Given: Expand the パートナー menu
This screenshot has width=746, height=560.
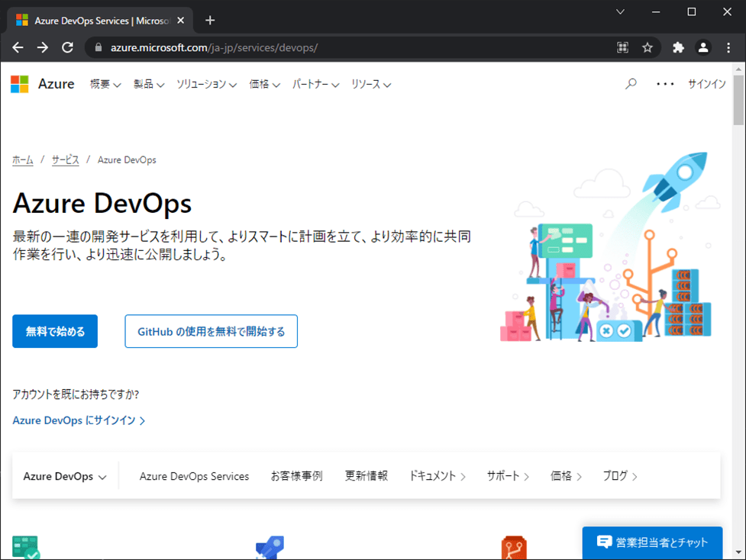Looking at the screenshot, I should point(315,84).
